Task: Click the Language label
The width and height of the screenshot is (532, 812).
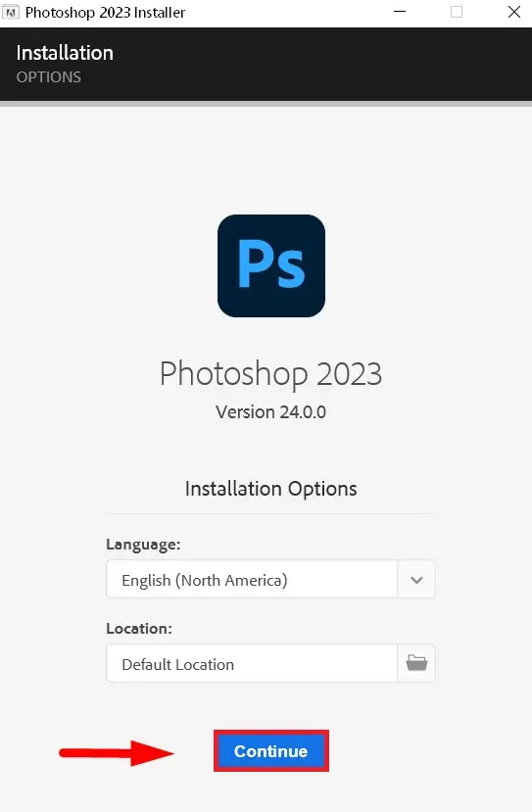Action: pos(143,545)
